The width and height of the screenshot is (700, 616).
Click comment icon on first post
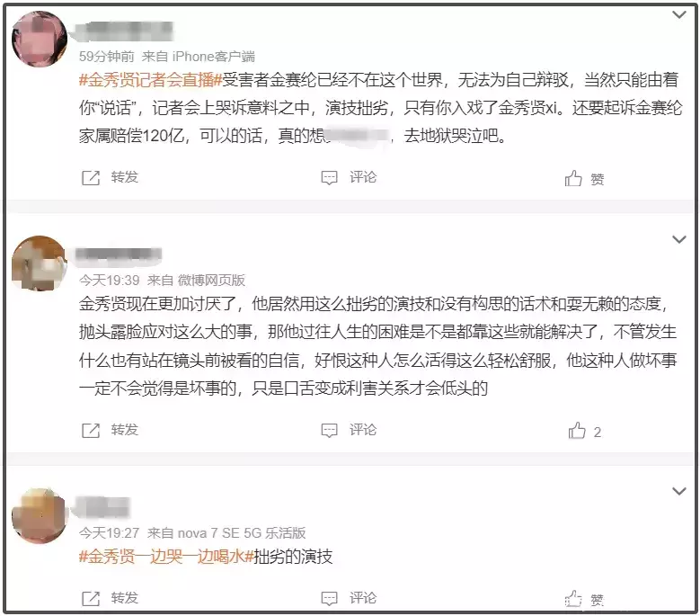tap(329, 178)
